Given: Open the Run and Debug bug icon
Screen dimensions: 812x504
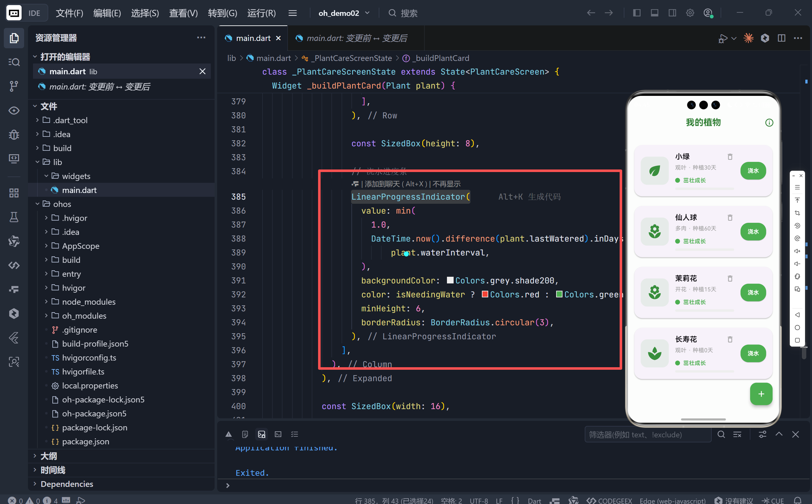Looking at the screenshot, I should pos(14,135).
